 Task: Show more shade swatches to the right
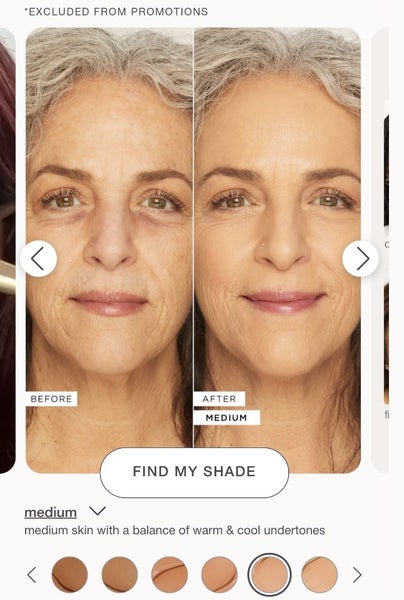[357, 575]
